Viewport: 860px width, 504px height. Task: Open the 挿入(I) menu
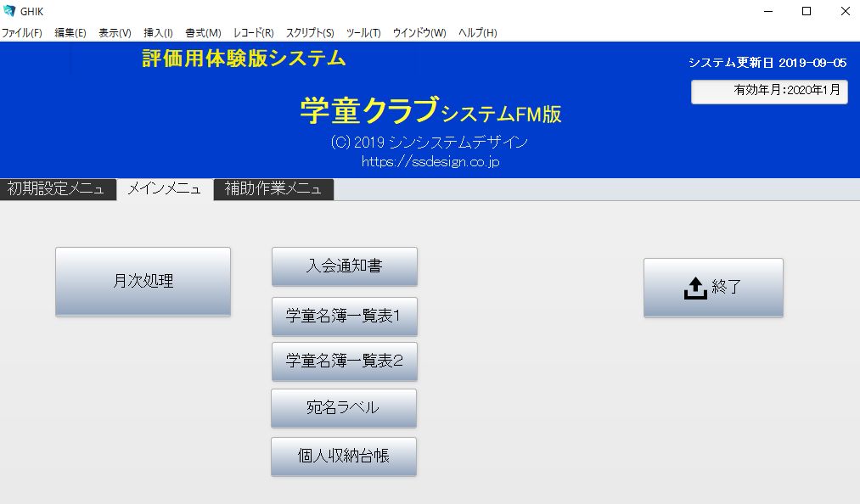pos(158,33)
